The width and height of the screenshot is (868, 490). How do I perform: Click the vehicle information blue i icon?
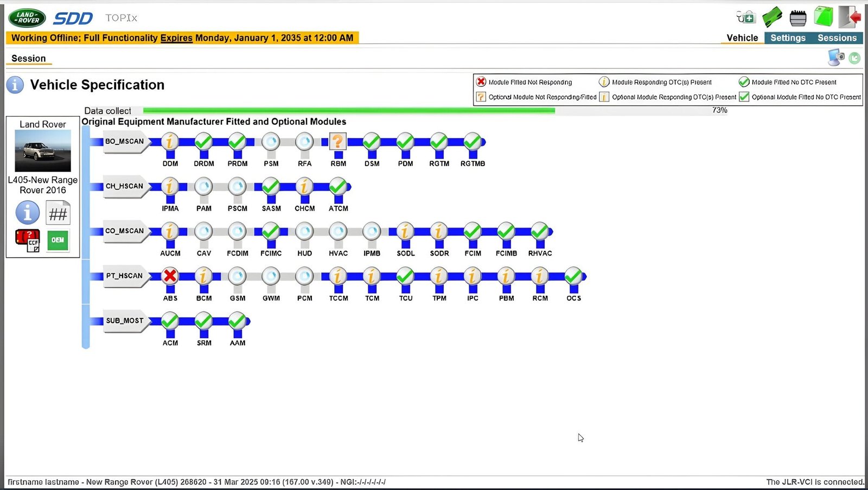tap(27, 213)
